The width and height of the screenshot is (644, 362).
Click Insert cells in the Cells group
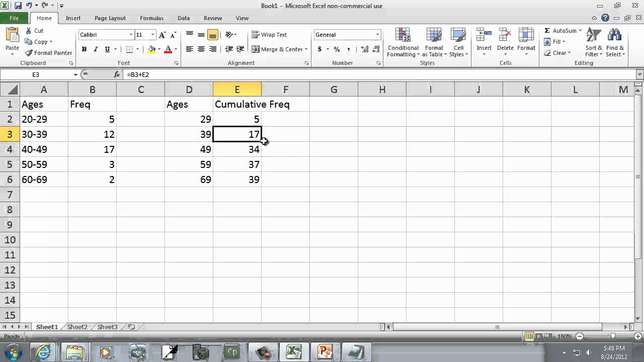coord(484,42)
